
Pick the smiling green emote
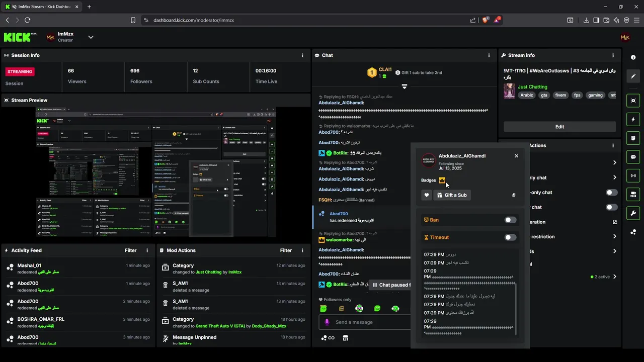377,308
